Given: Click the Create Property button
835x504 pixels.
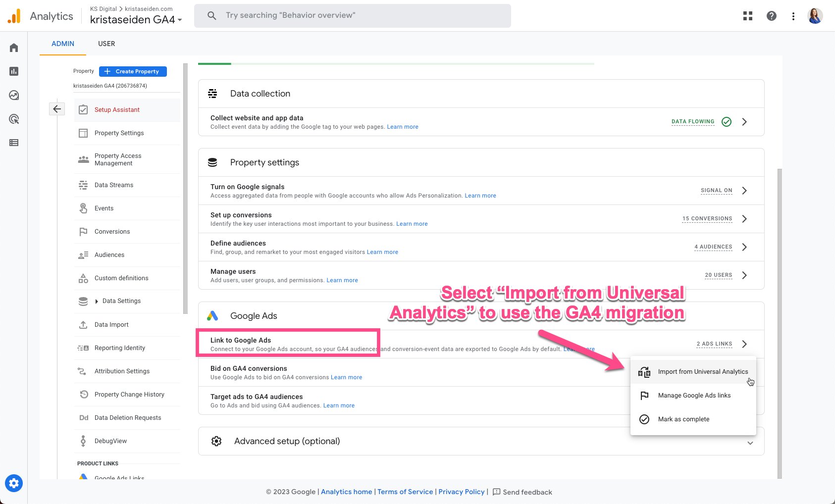Looking at the screenshot, I should point(132,71).
